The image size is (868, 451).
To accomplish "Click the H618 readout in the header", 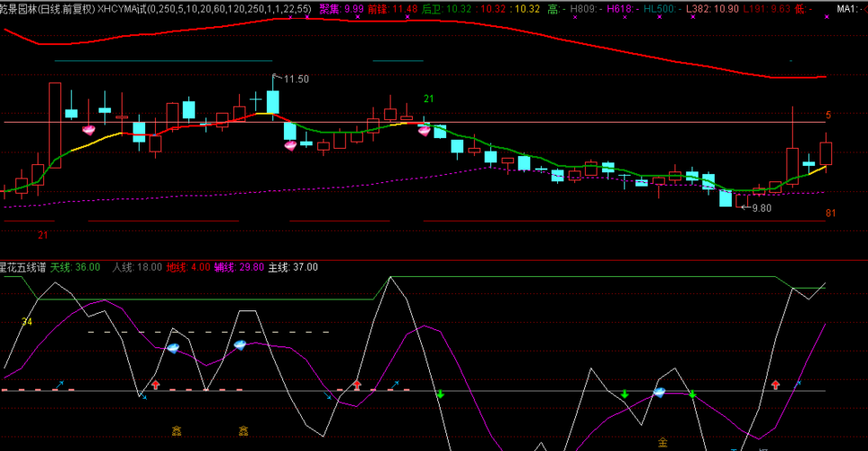I will [x=623, y=9].
